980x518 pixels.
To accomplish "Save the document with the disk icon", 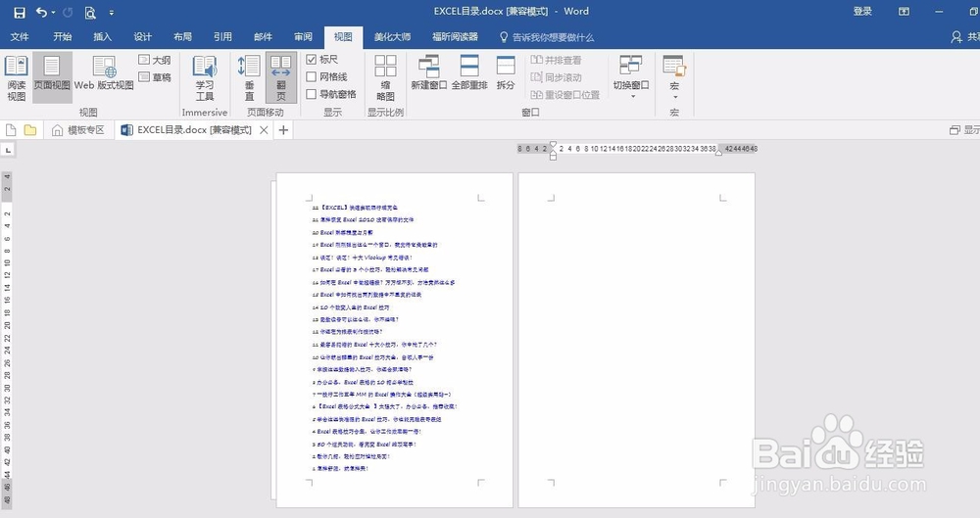I will pyautogui.click(x=20, y=12).
